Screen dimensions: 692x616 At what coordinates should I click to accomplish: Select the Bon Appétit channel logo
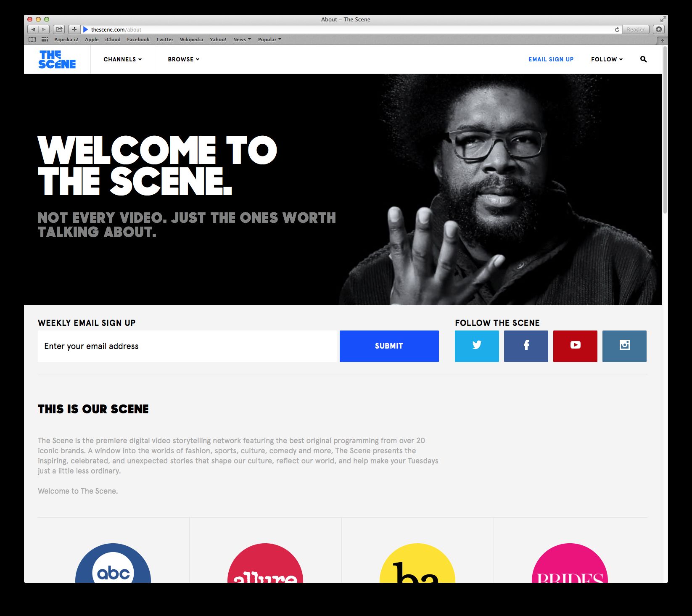click(x=417, y=563)
